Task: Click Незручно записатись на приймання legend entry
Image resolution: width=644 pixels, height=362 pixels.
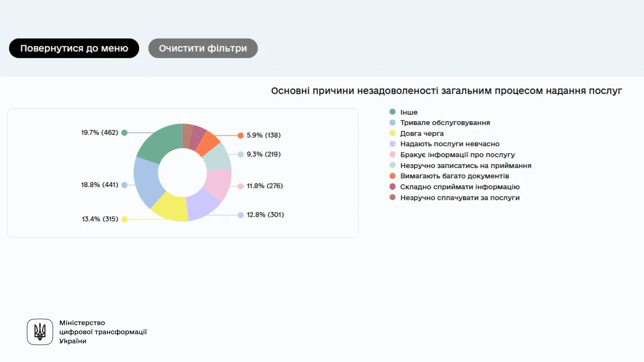Action: pos(466,166)
